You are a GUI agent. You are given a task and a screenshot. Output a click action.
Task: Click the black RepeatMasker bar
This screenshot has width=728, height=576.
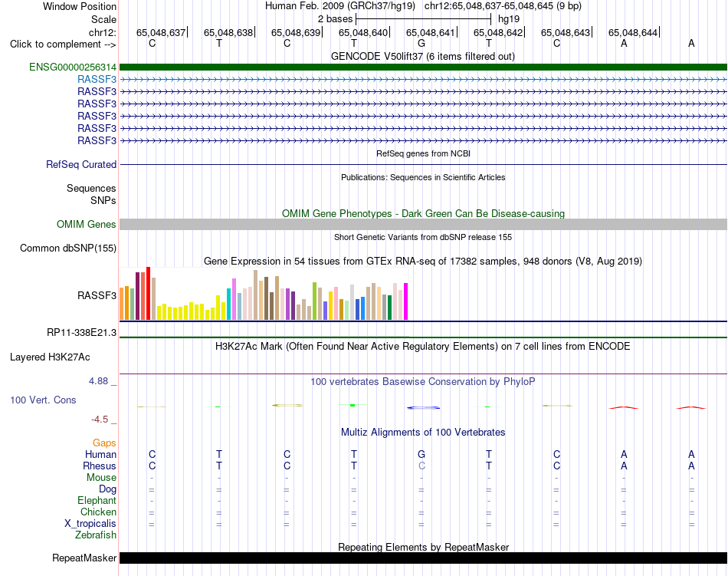coord(423,558)
